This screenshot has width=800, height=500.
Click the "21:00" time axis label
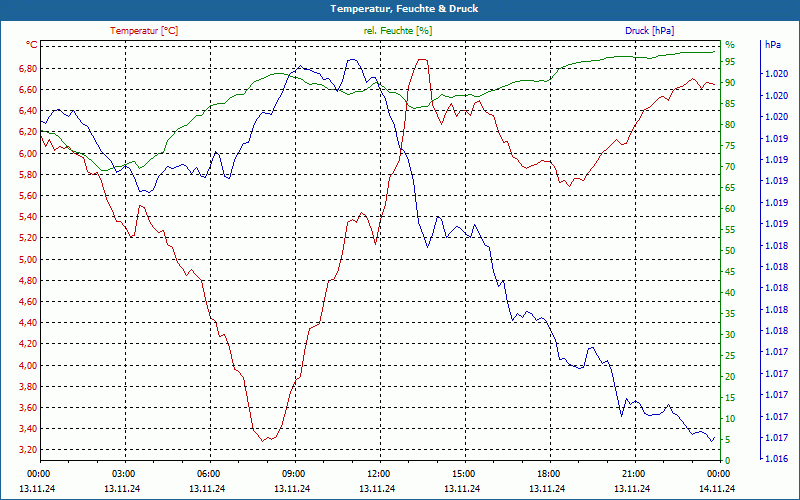point(633,473)
